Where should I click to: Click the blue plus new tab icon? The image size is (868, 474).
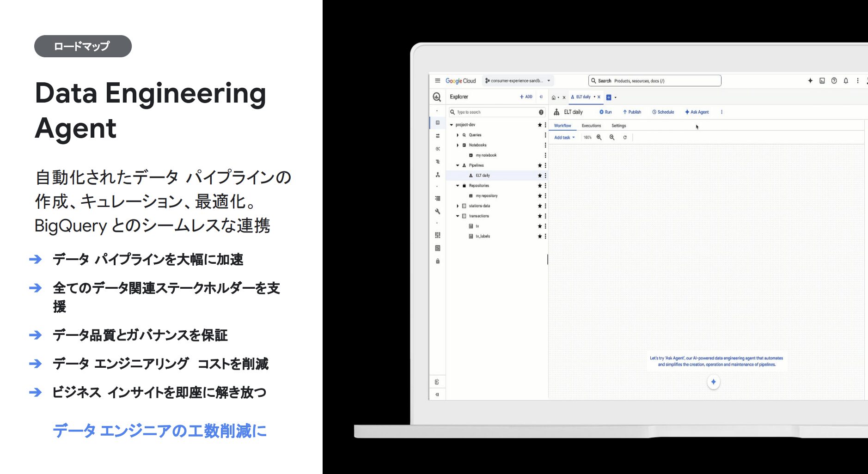(609, 97)
